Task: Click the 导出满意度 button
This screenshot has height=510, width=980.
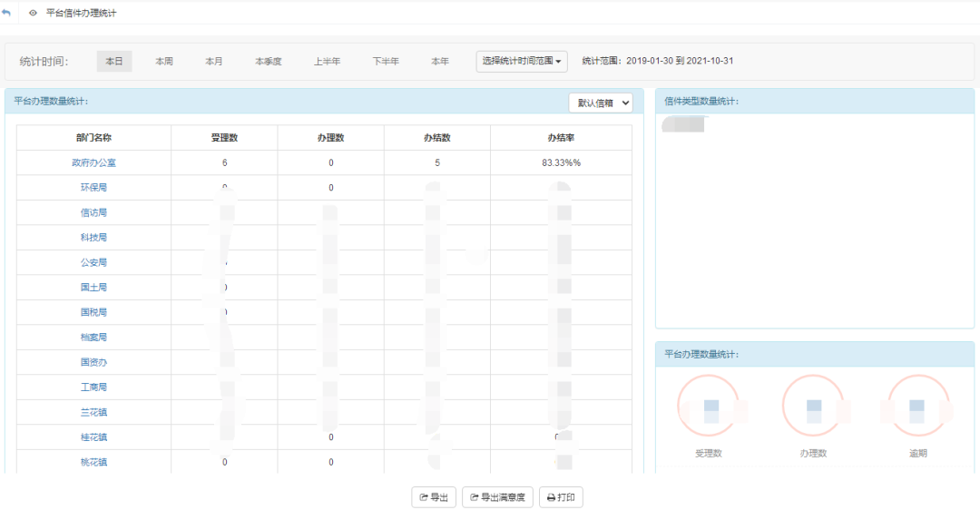Action: (497, 497)
